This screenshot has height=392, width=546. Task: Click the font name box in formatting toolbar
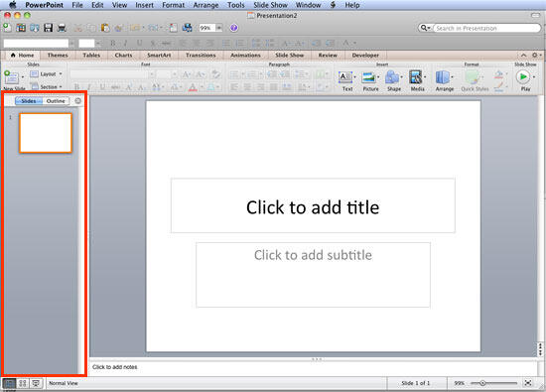36,43
